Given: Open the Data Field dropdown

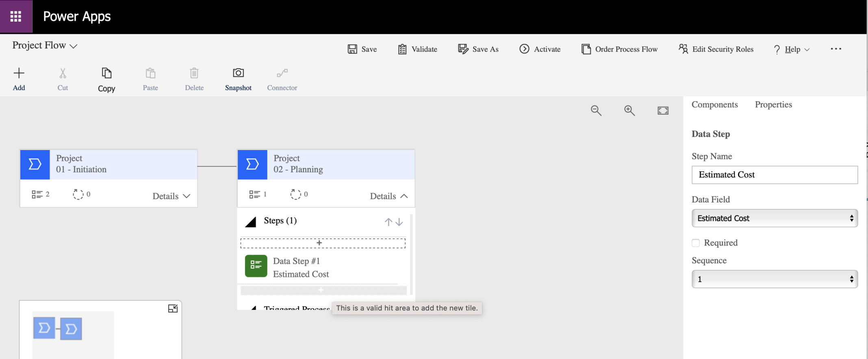Looking at the screenshot, I should coord(775,218).
